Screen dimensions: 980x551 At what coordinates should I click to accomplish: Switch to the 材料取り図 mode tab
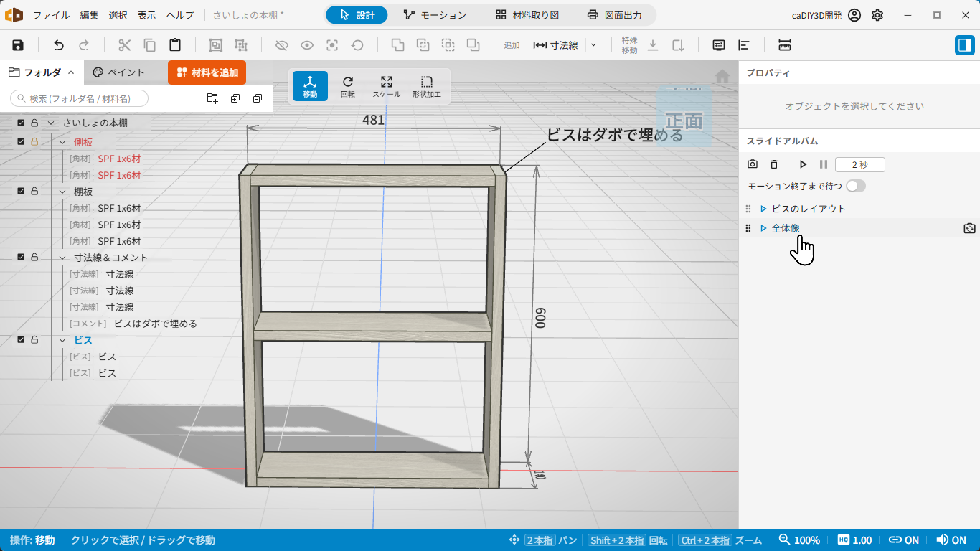pyautogui.click(x=527, y=15)
